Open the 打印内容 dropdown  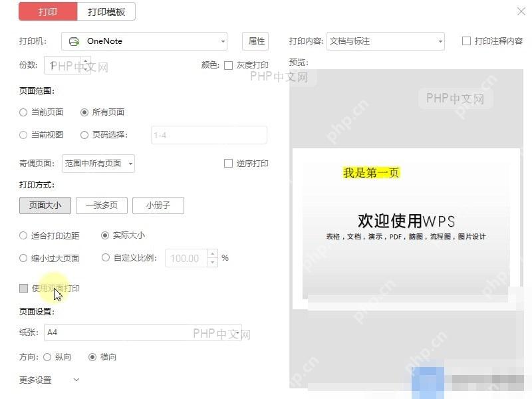pos(386,41)
